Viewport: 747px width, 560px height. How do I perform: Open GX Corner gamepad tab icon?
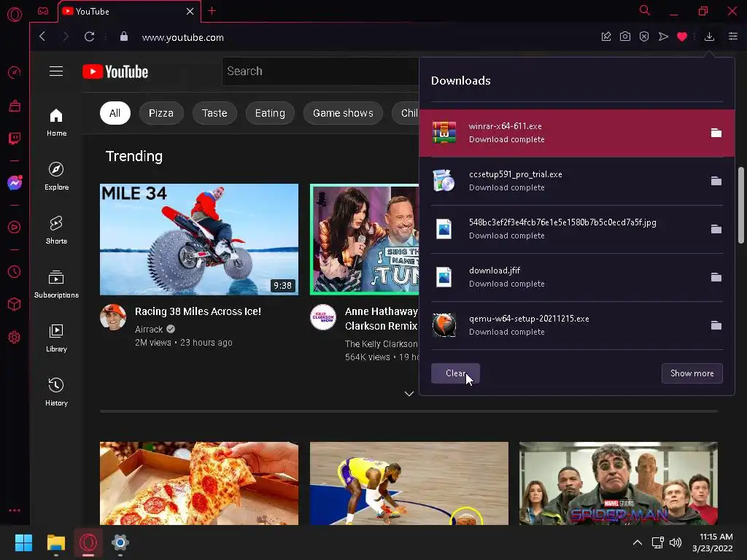[43, 11]
